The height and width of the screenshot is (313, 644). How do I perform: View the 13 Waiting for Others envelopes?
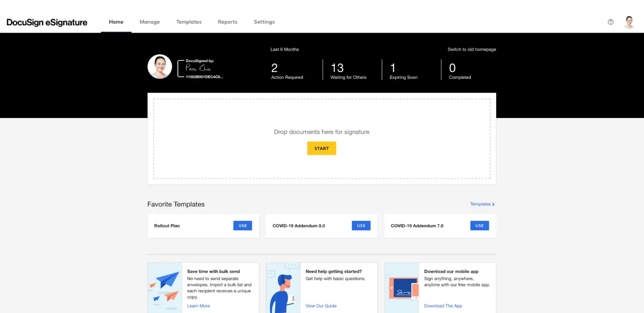coord(348,71)
